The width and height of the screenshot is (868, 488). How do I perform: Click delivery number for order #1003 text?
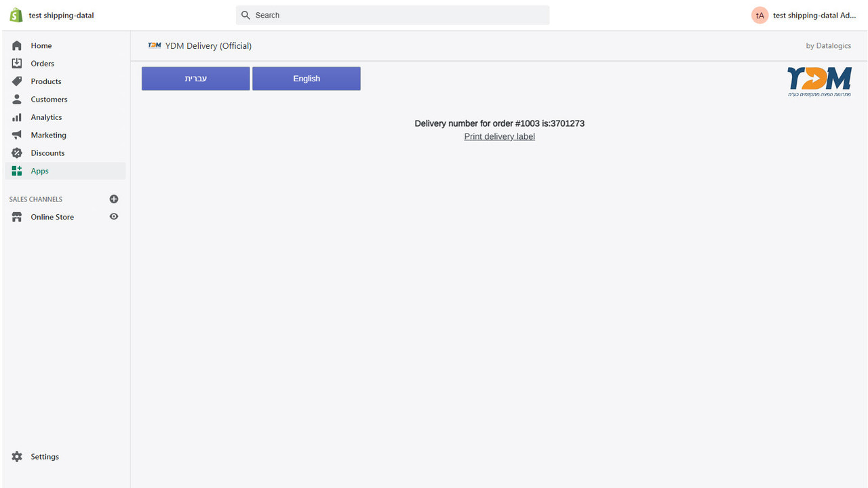coord(500,123)
